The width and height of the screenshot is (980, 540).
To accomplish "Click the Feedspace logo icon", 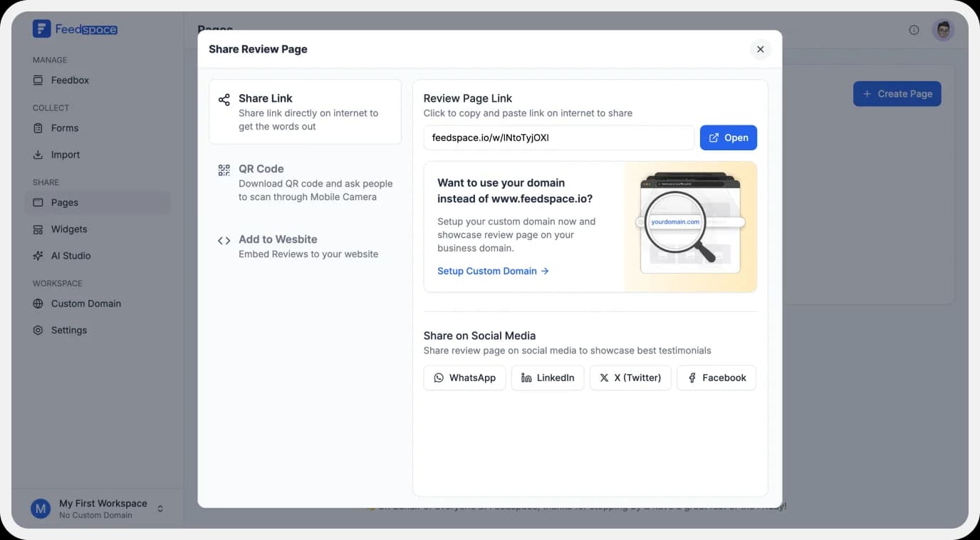I will tap(41, 28).
